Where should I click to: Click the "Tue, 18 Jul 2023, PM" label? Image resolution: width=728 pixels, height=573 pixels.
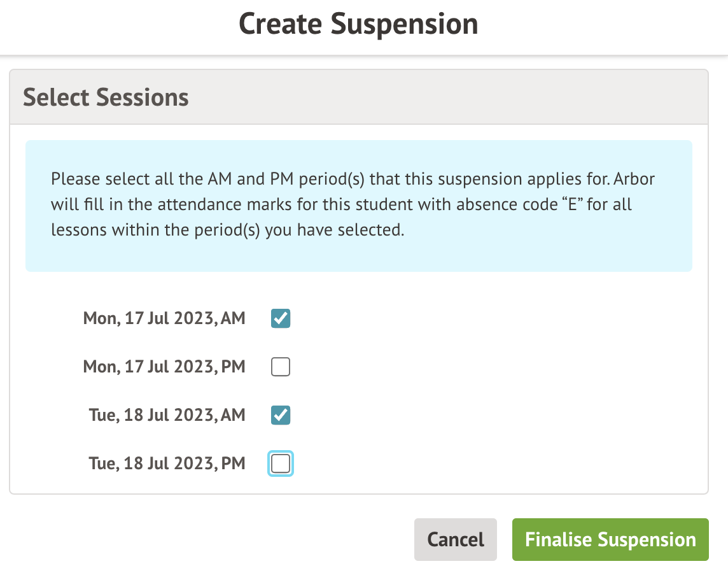coord(167,463)
